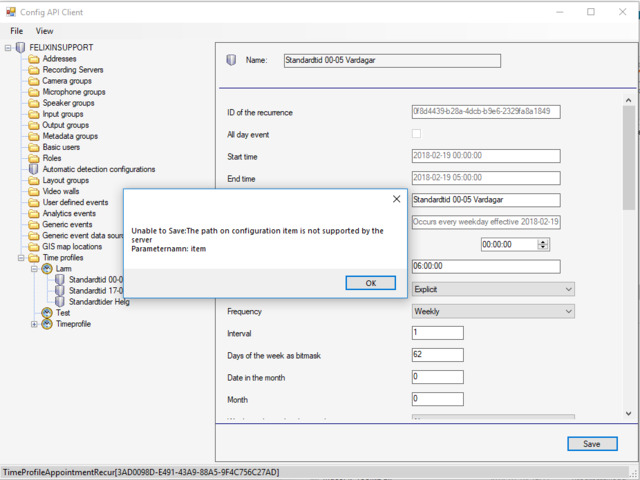Viewport: 640px width, 480px height.
Task: Click the Interval input field
Action: click(x=437, y=333)
